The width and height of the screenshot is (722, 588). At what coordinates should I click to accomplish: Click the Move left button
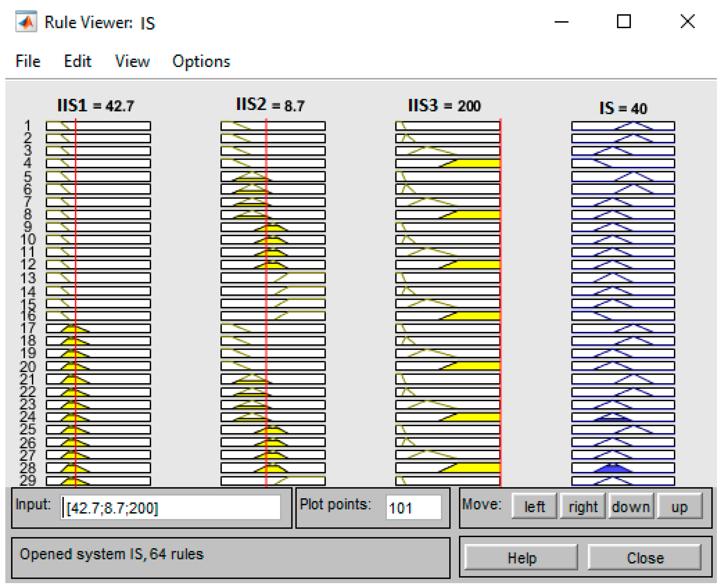coord(534,507)
